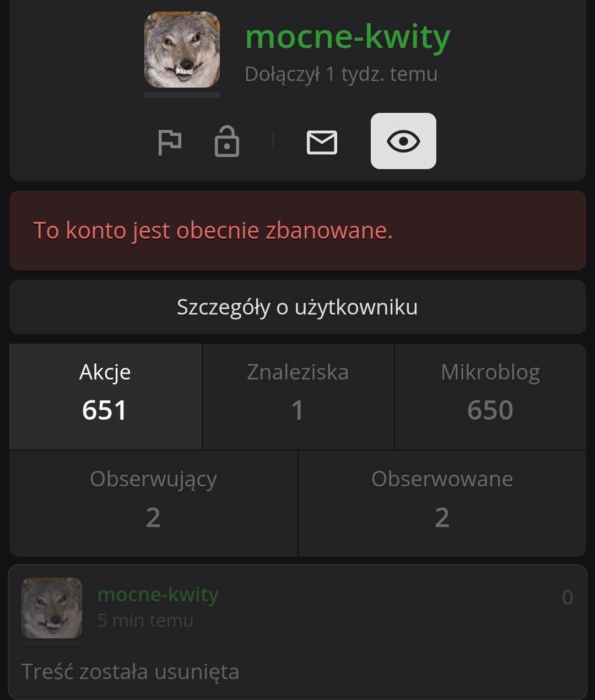Click the banned account notice banner

297,230
